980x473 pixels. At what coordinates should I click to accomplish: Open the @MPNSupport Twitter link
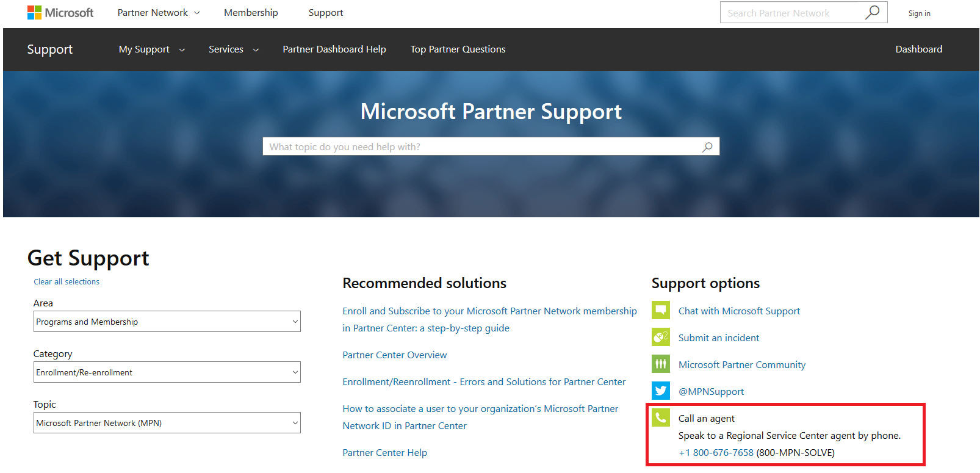point(711,392)
